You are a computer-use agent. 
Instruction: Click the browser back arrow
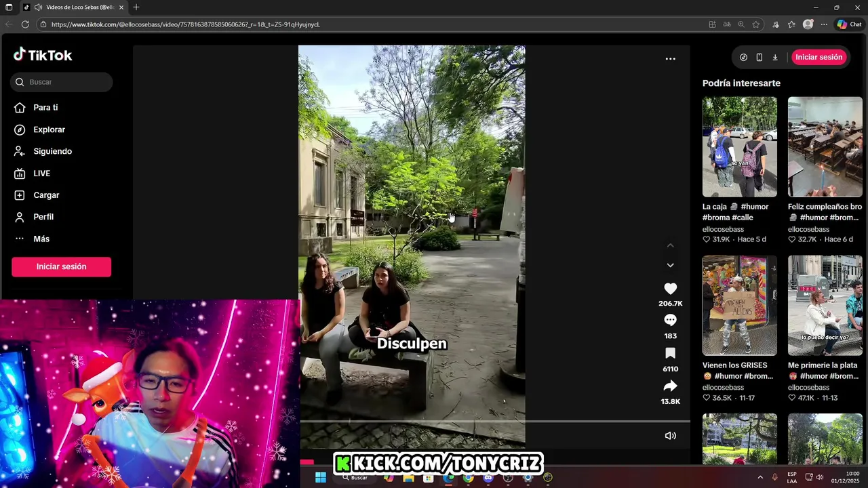point(9,24)
